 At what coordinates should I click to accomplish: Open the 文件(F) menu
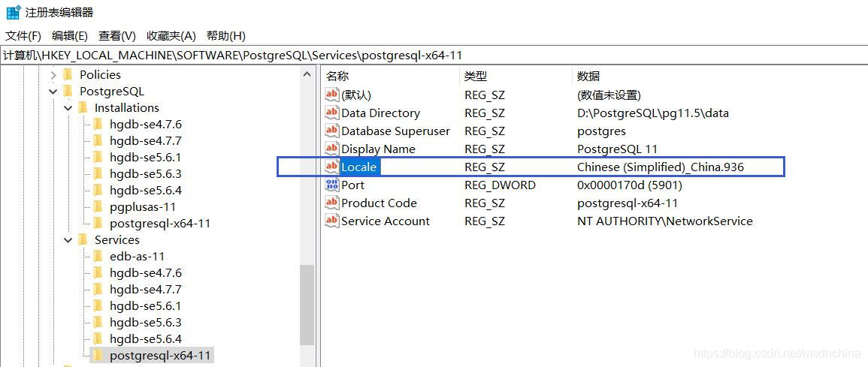23,36
